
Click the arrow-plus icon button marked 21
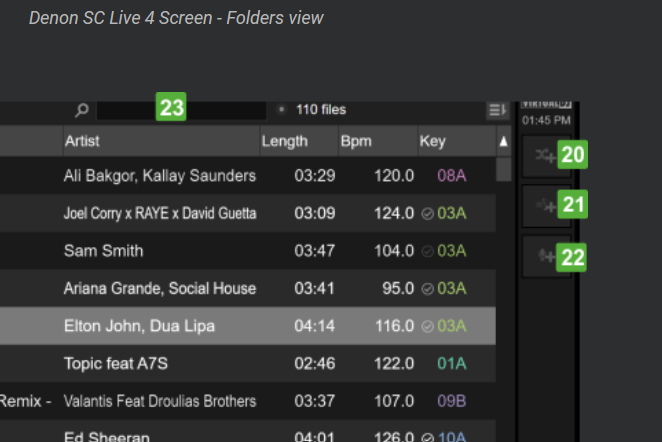pos(545,206)
